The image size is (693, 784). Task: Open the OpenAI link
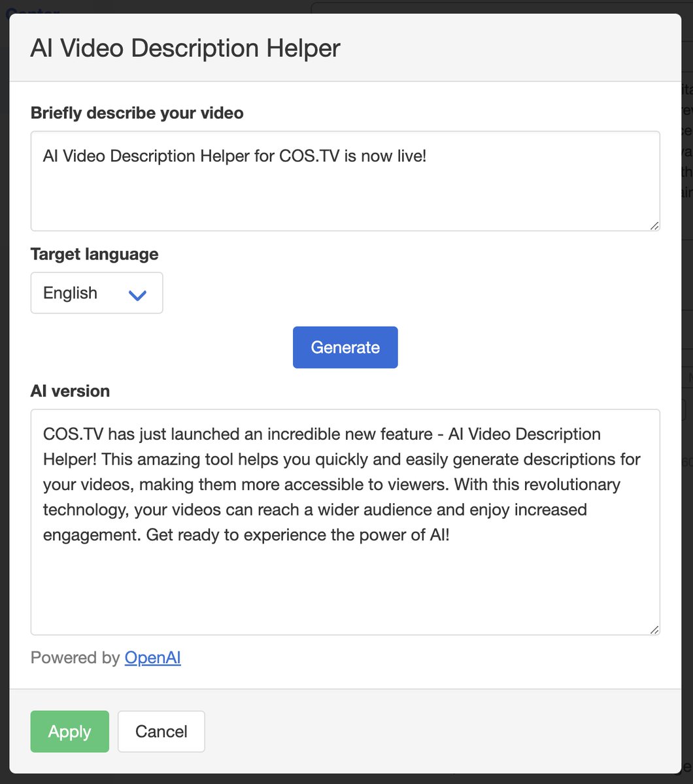pos(153,658)
